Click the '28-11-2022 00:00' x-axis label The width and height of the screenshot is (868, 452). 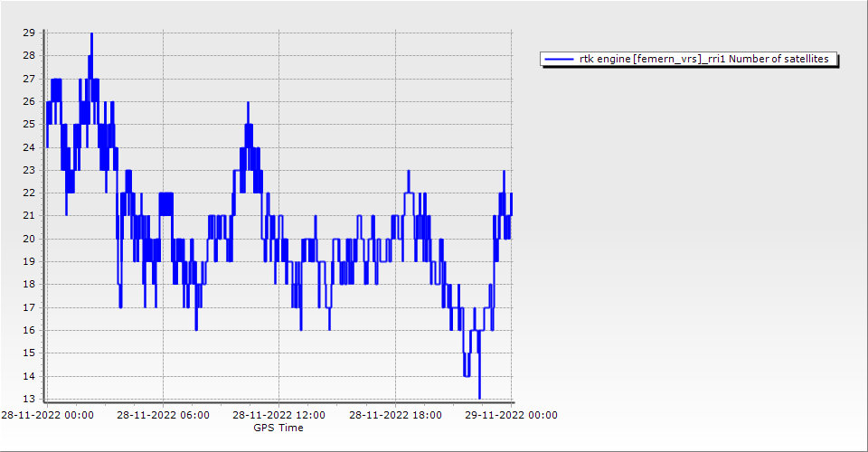[x=46, y=416]
